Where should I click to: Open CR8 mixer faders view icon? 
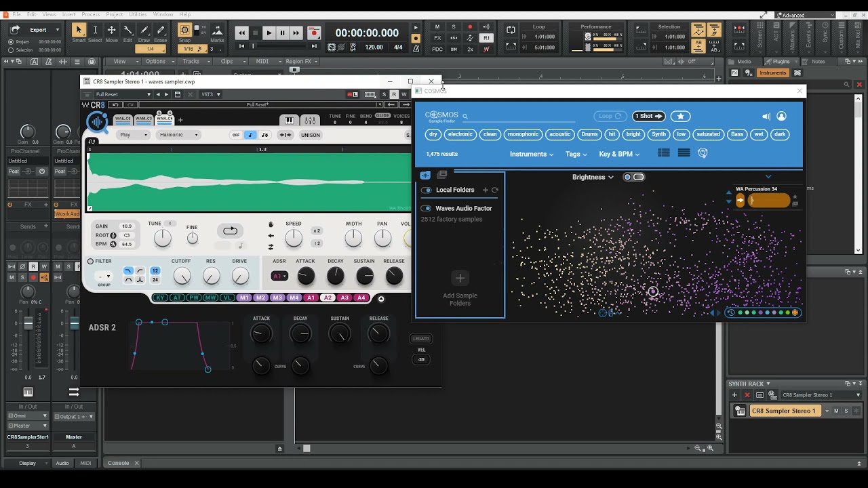click(x=310, y=121)
